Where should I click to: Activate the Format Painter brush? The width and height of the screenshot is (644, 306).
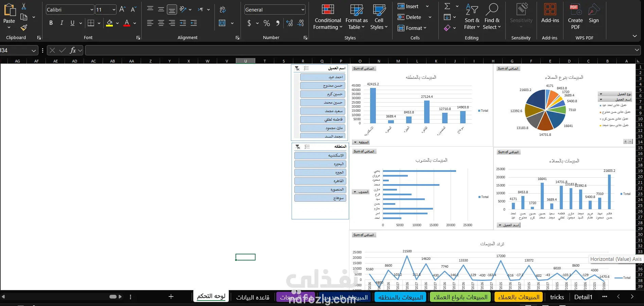click(x=24, y=28)
